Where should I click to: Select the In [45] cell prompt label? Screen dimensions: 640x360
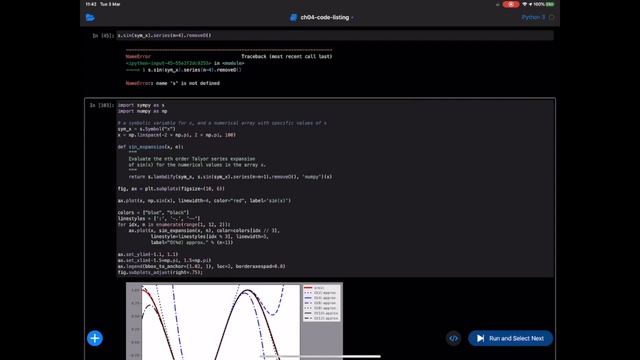click(x=103, y=36)
